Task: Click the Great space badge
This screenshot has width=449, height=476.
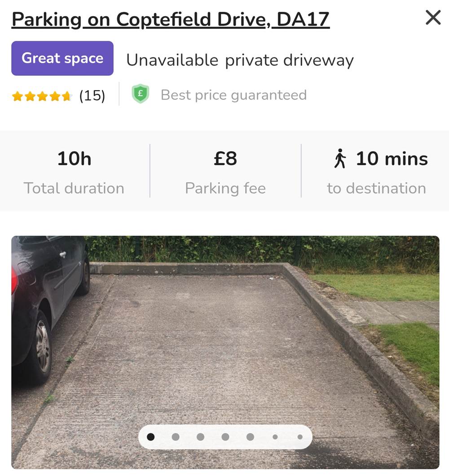Action: [x=62, y=58]
